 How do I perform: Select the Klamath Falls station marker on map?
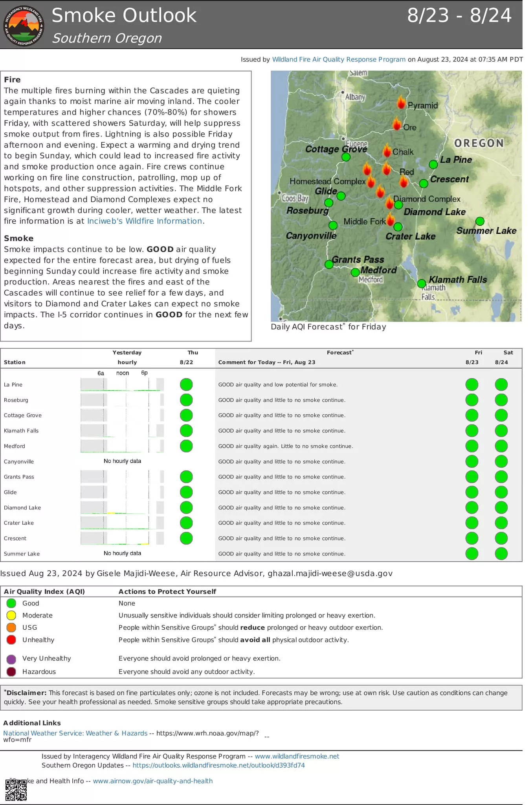click(422, 283)
